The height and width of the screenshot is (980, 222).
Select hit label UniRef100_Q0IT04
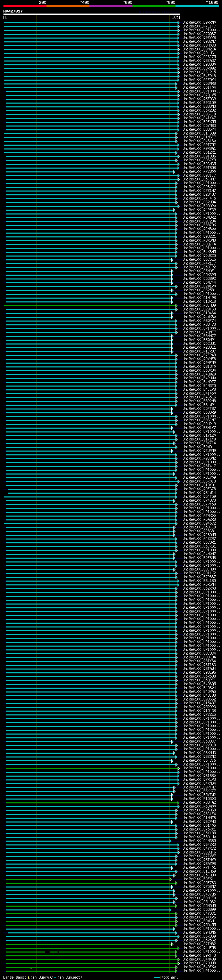click(199, 88)
